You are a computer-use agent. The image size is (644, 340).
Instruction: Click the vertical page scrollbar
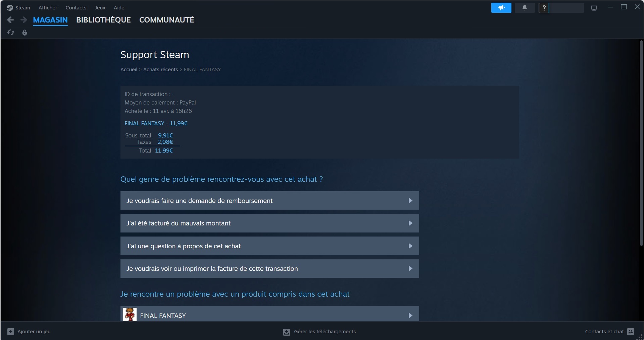click(642, 144)
